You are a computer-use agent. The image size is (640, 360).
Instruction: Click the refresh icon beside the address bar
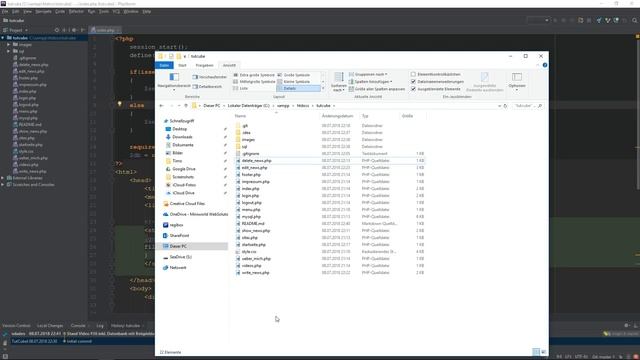click(505, 106)
